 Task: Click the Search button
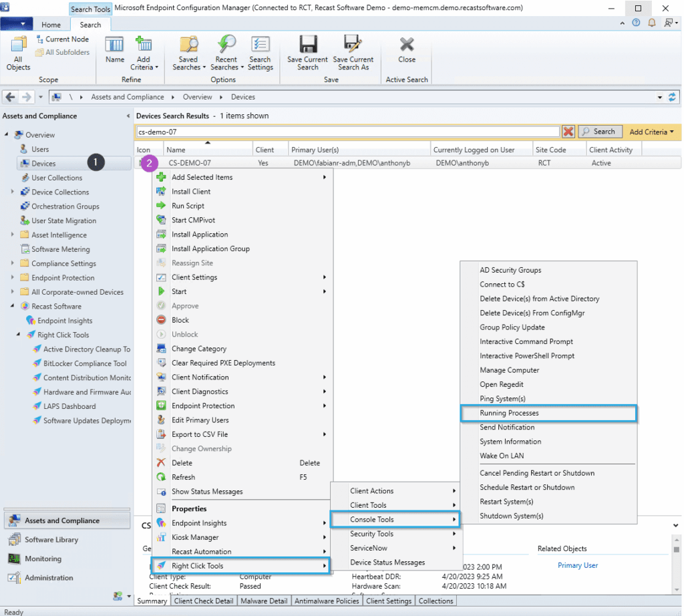coord(600,132)
